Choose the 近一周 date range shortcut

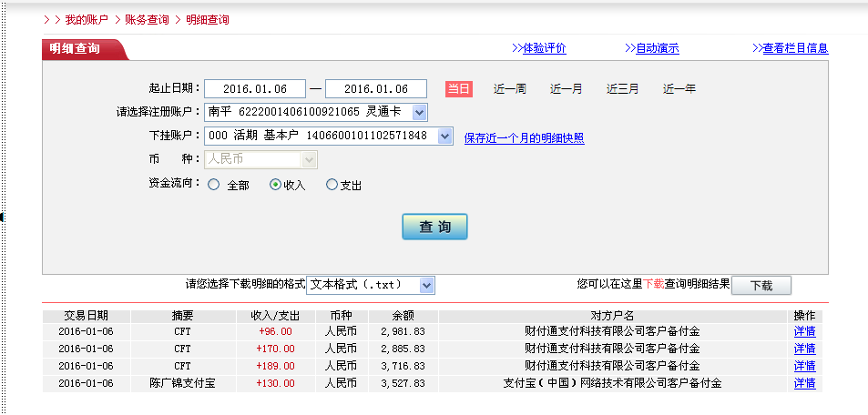tap(510, 89)
